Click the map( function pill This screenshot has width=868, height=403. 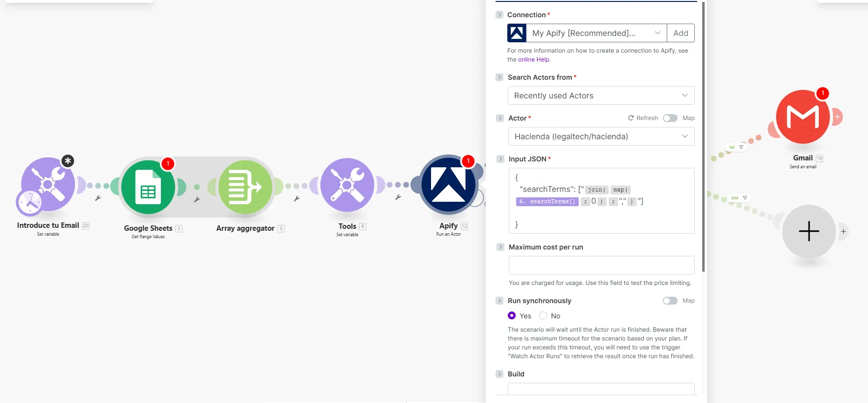(x=620, y=189)
